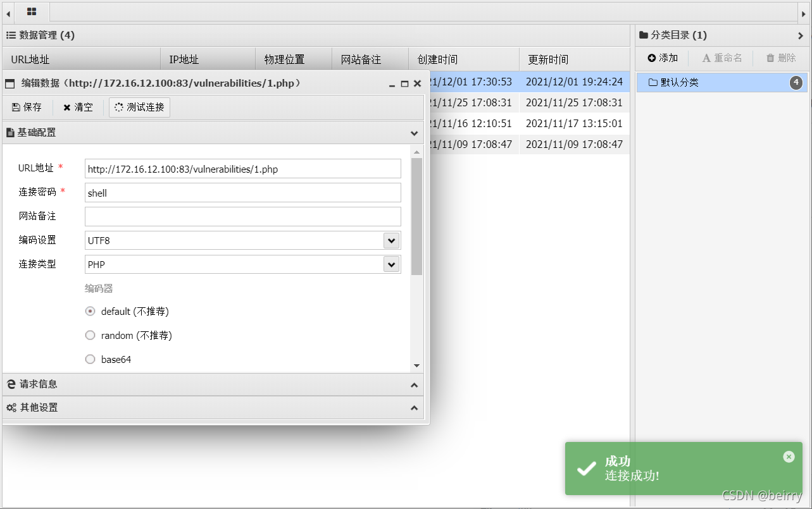Expand the 请求信息 section
The width and height of the screenshot is (812, 509).
(x=414, y=384)
